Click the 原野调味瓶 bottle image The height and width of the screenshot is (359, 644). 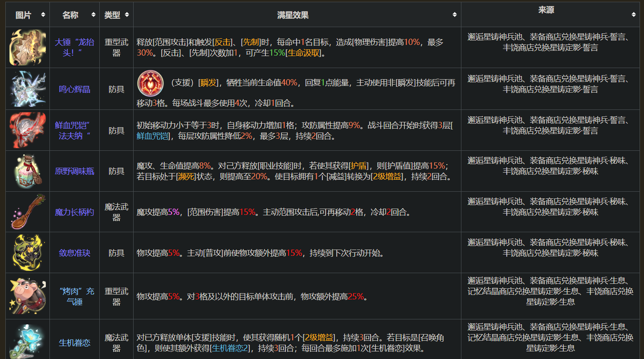click(x=28, y=171)
